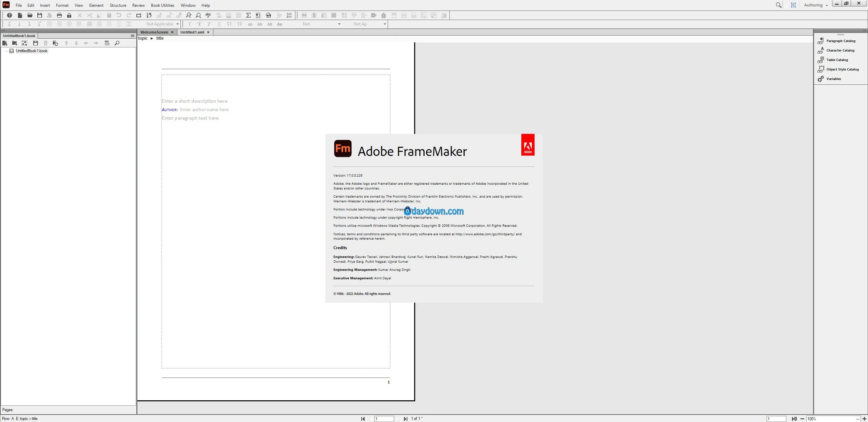
Task: Click the insert table grid icon
Action: [238, 15]
